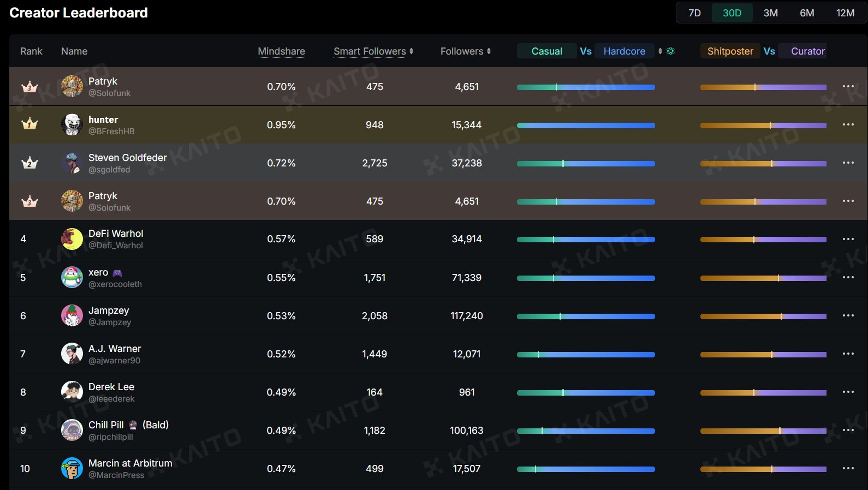Sort by Followers using its arrow icon
Screen dimensions: 868x490
click(489, 51)
